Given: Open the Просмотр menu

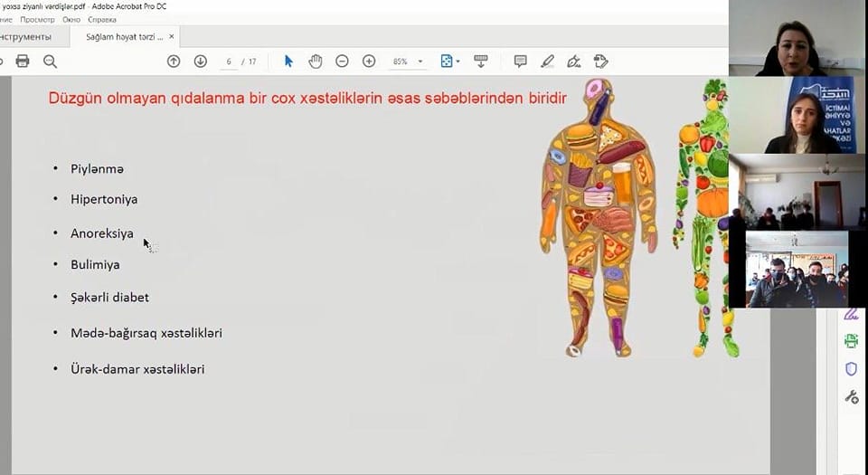Looking at the screenshot, I should 37,19.
